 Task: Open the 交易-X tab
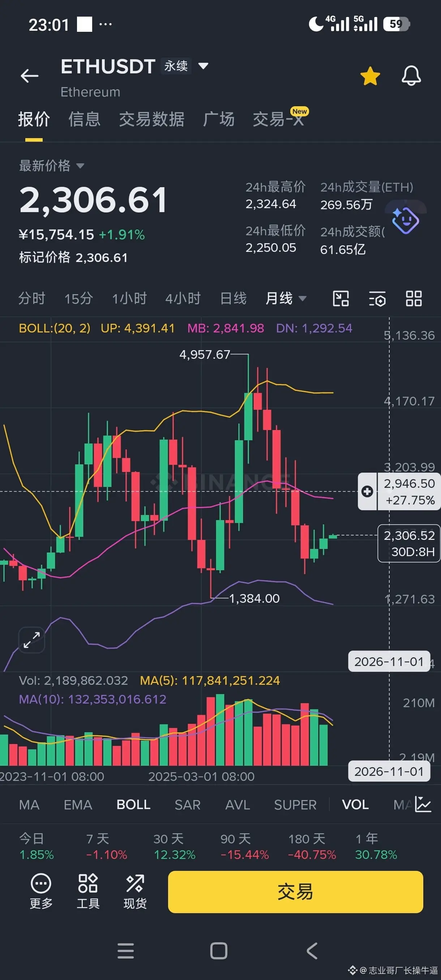279,119
